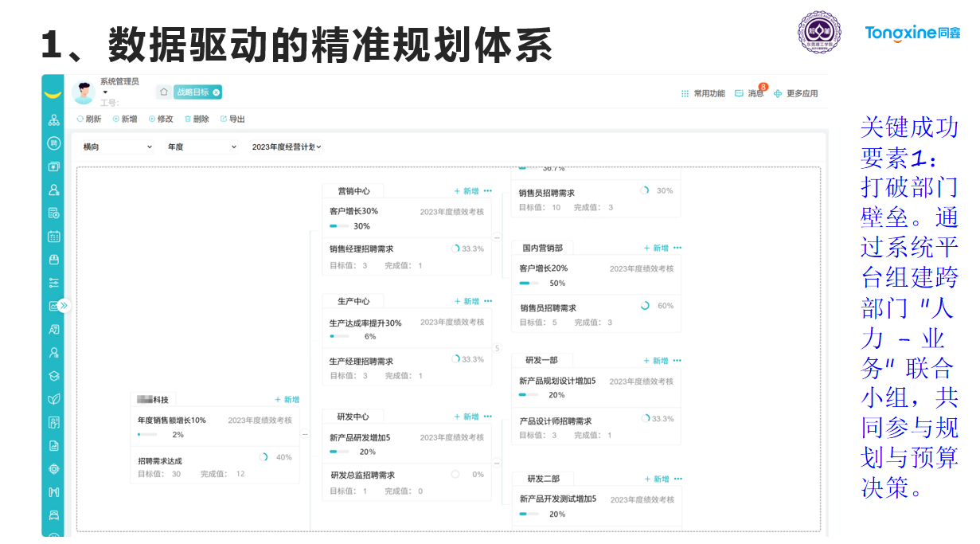Click the home icon beside 战略目标 tab
The height and width of the screenshot is (544, 980).
tap(164, 92)
